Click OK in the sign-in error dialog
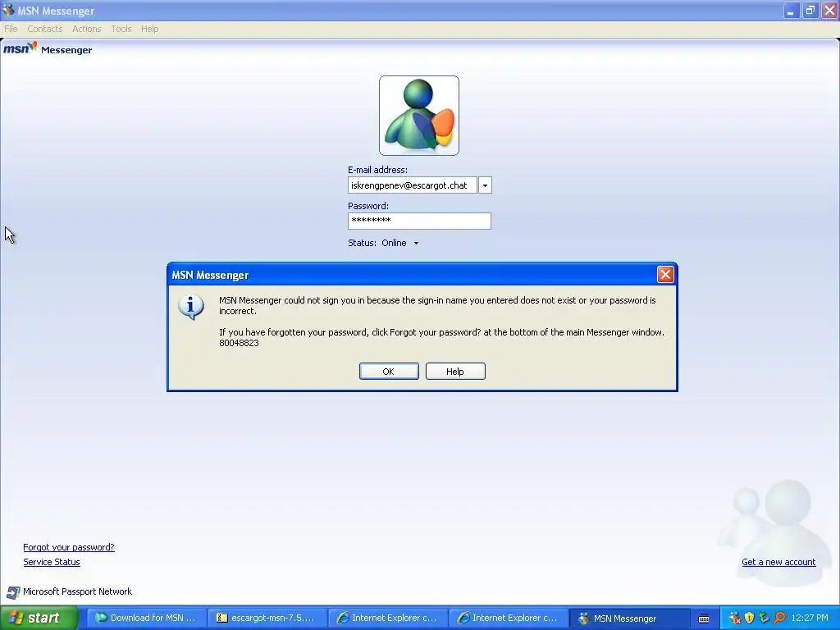Viewport: 840px width, 630px height. (389, 372)
